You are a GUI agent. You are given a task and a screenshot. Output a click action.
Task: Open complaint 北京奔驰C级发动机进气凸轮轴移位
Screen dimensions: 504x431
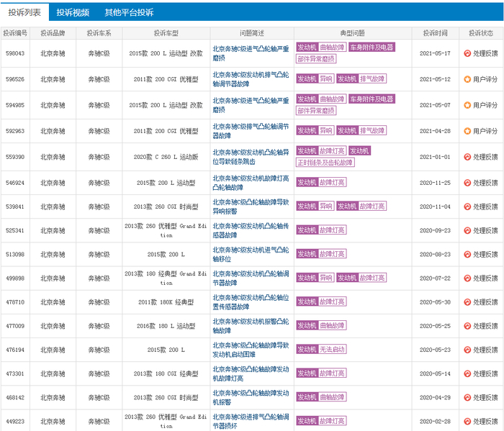251,255
